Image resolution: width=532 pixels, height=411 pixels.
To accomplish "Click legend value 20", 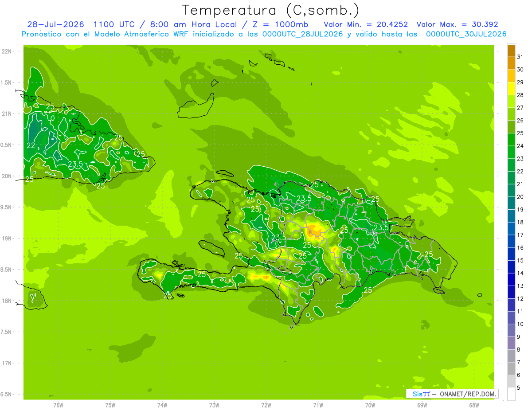I will [520, 197].
